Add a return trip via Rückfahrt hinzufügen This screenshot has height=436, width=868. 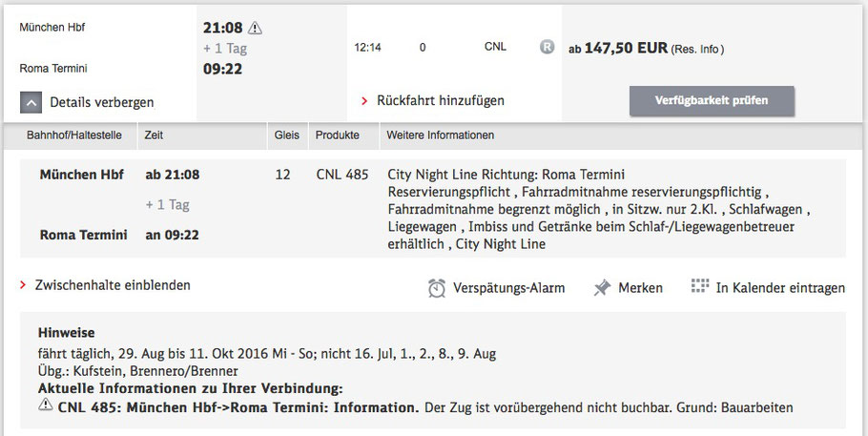point(440,100)
